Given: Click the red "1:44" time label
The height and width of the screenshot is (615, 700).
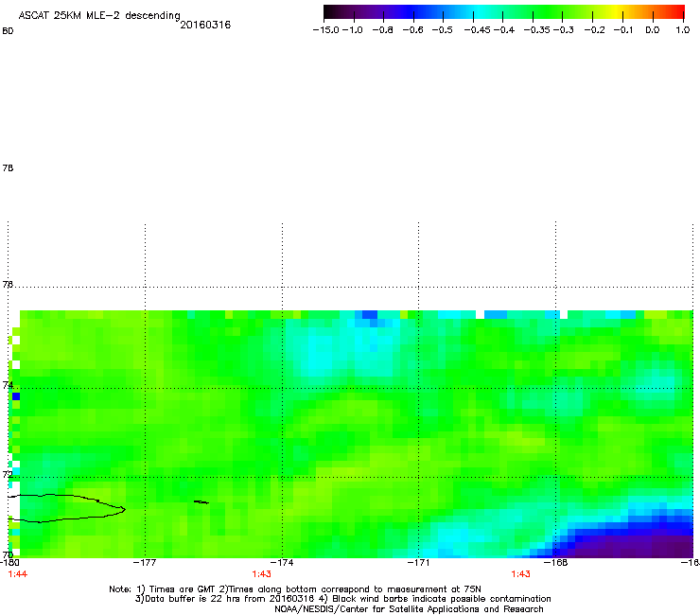Looking at the screenshot, I should point(17,574).
